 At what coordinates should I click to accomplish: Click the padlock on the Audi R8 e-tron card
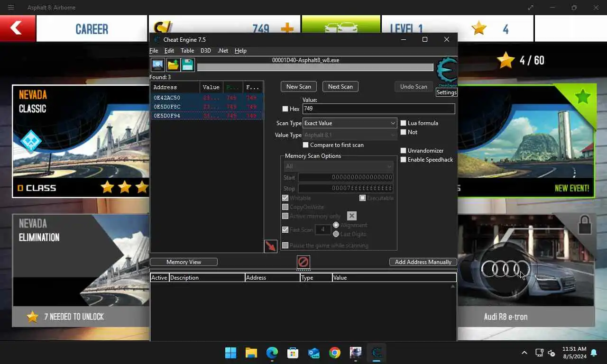(585, 224)
